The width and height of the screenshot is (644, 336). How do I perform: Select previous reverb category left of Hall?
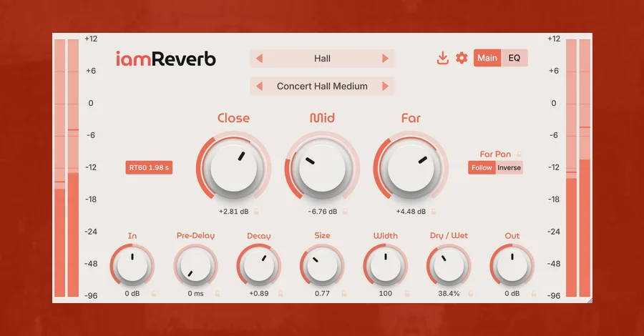(259, 58)
